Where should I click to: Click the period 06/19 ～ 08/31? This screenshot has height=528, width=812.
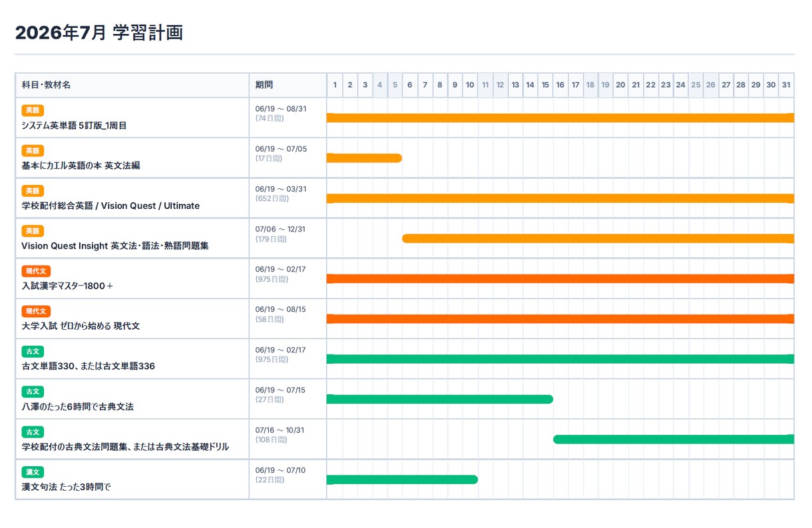click(281, 109)
